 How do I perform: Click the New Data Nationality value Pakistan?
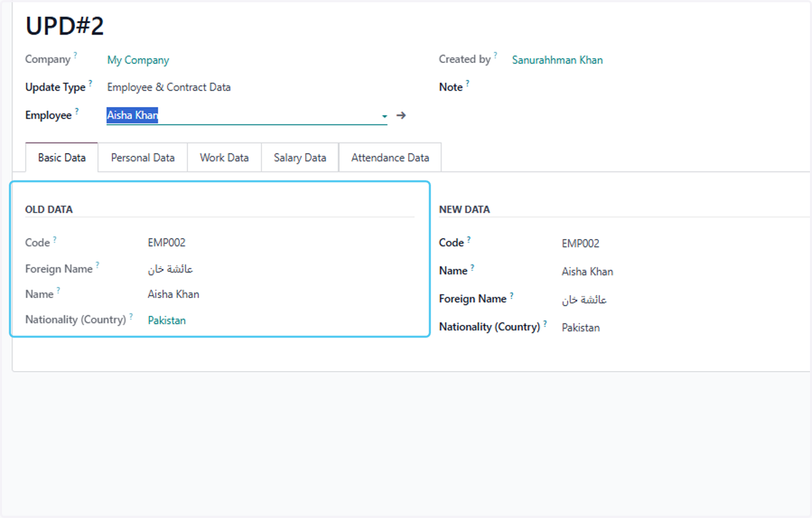[581, 328]
